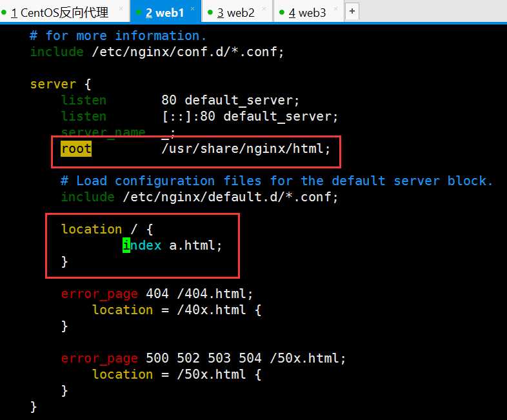The image size is (507, 420).
Task: Click 'error_page 404 /404.html;' line
Action: [x=157, y=294]
